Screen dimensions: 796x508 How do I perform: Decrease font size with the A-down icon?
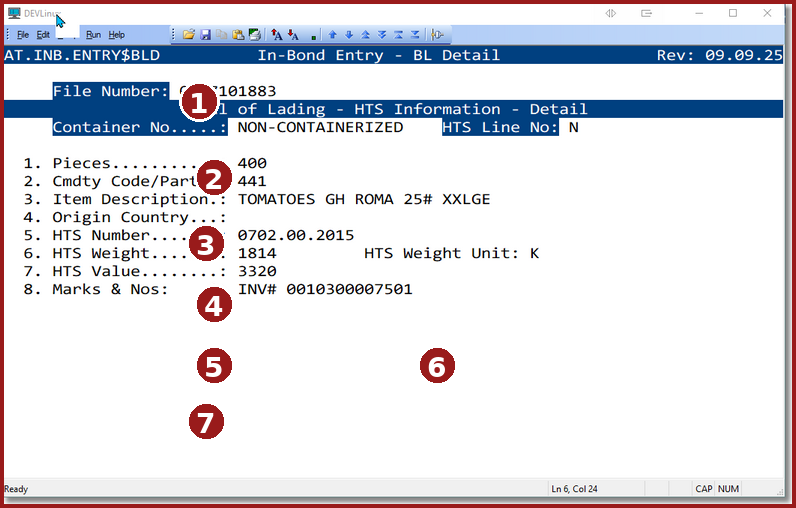(294, 35)
